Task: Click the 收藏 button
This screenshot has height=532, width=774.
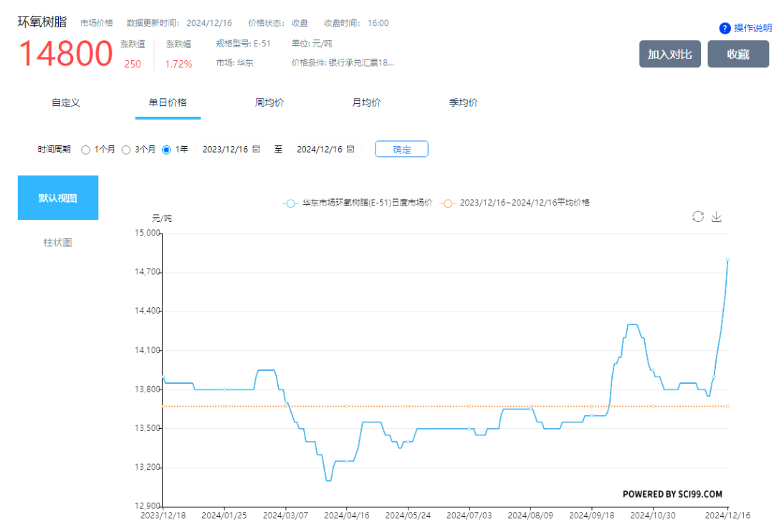Action: click(738, 54)
